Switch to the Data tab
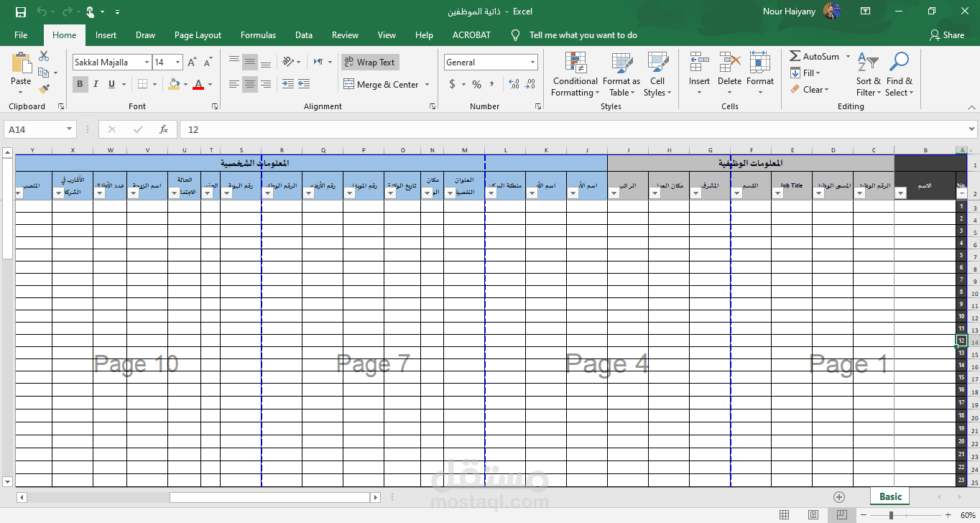 (x=303, y=35)
